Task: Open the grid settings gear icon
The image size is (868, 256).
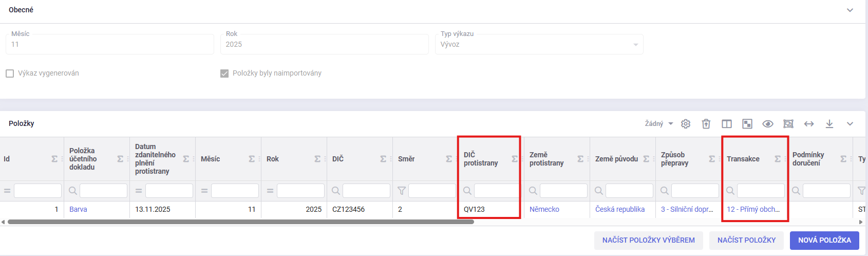Action: pos(686,124)
